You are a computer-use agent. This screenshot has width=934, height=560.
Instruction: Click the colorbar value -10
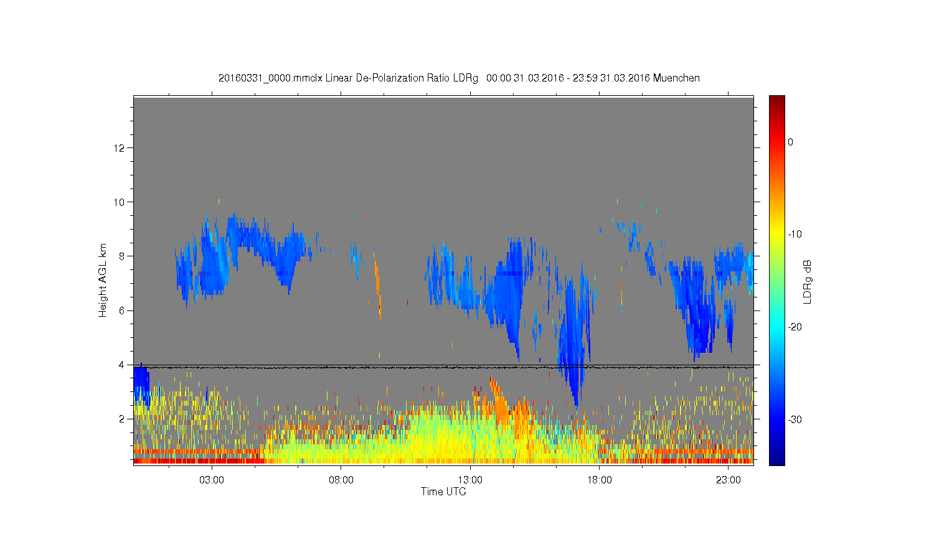(795, 235)
